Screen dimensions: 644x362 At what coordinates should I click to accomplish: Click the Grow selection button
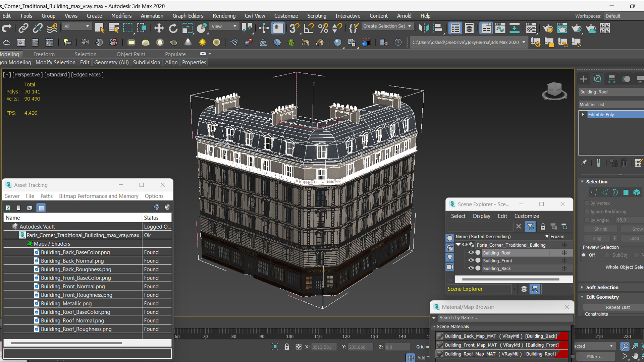click(634, 229)
